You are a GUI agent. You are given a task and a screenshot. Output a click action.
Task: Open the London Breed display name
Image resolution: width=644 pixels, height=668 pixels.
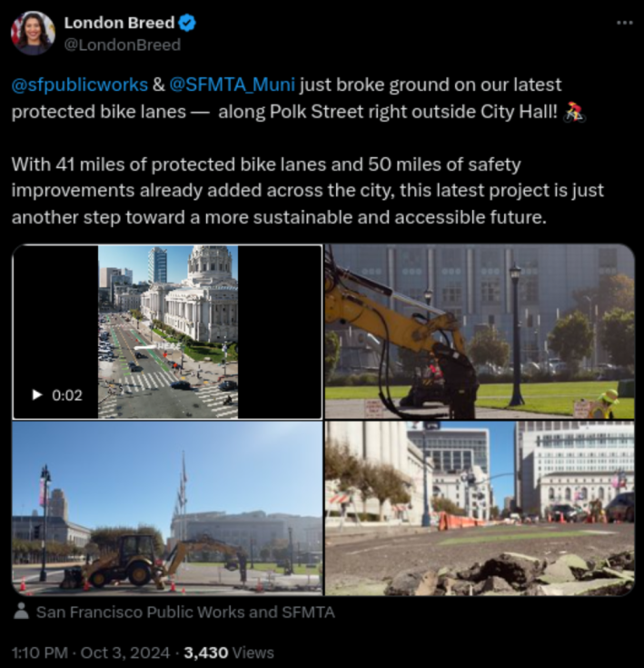(119, 23)
